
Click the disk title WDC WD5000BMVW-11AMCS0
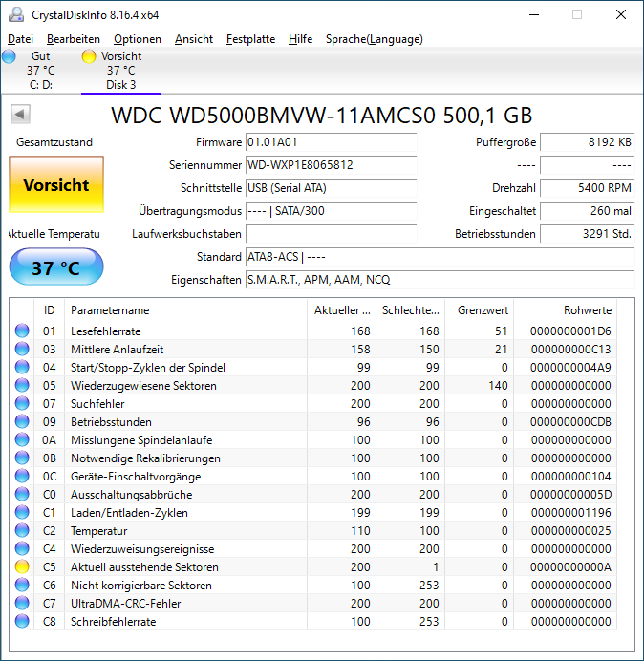click(273, 115)
